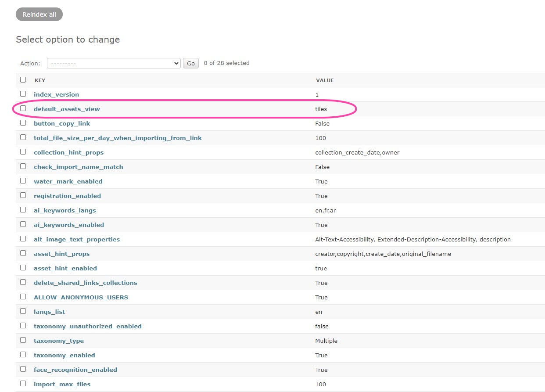Check the taxonomy_type row checkbox

[23, 340]
